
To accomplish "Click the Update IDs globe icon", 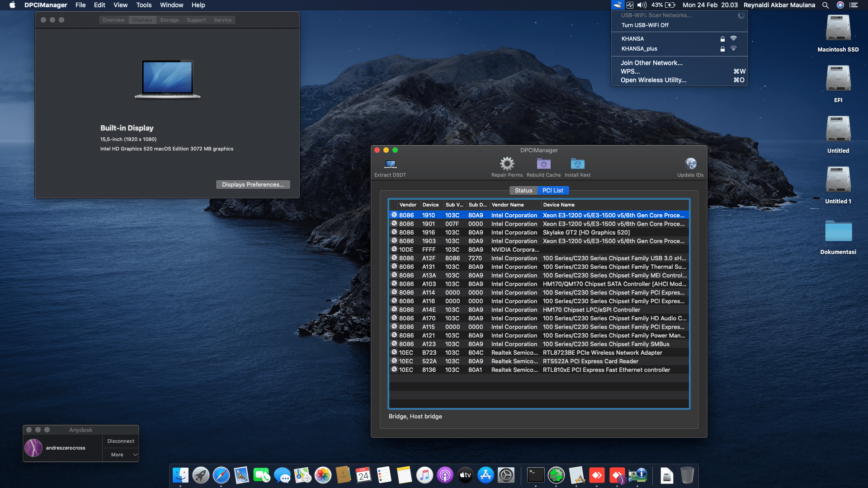I will 690,164.
